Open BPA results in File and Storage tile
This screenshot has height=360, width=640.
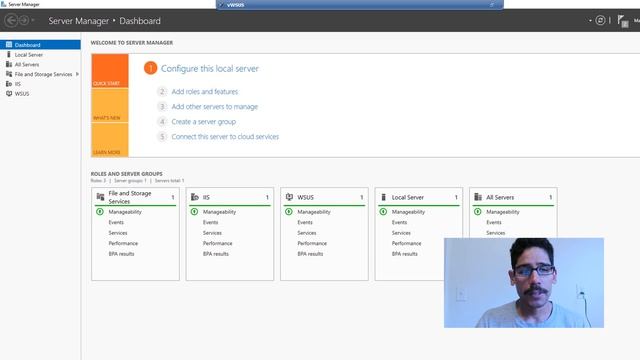coord(121,254)
